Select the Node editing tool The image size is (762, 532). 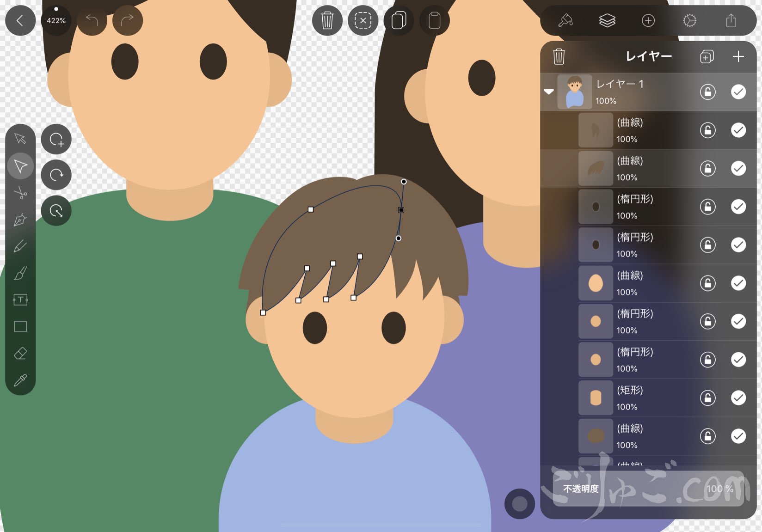coord(20,166)
